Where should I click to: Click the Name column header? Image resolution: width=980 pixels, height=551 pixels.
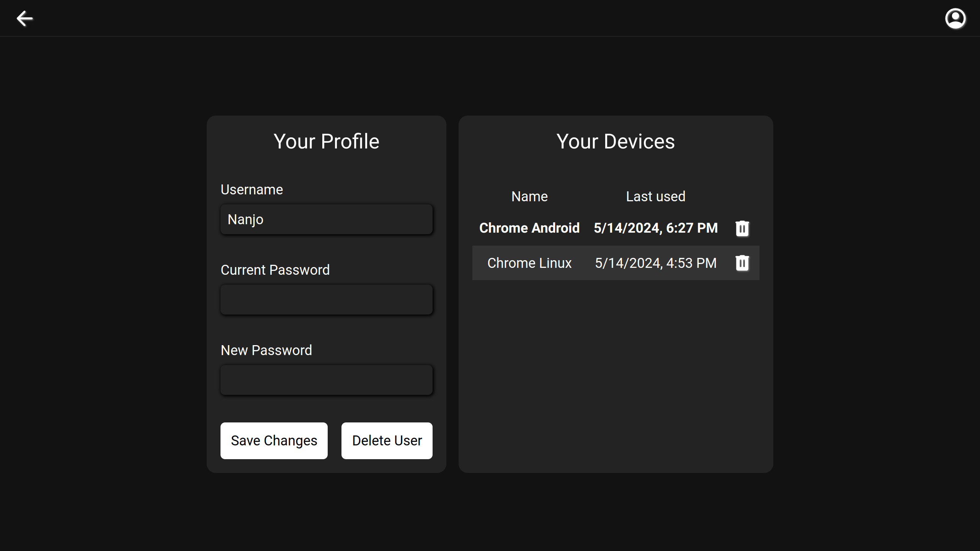tap(529, 197)
